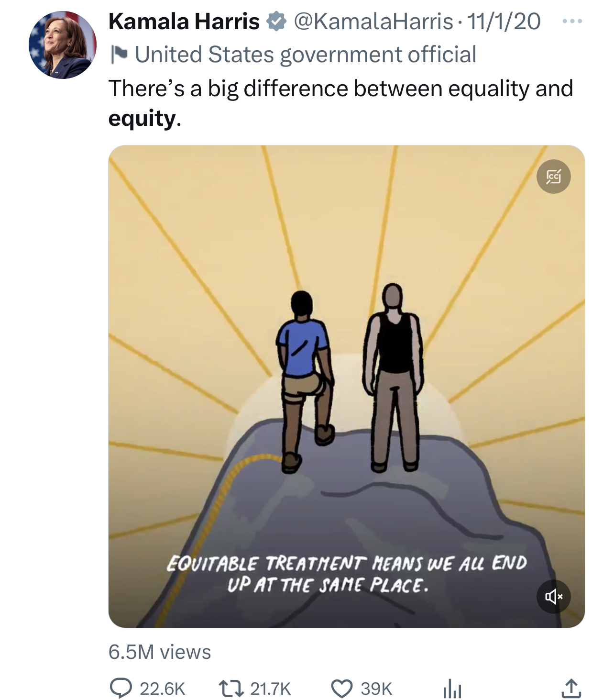Viewport: 614px width, 700px height.
Task: Click the 21.7K retweet count
Action: coord(270,689)
